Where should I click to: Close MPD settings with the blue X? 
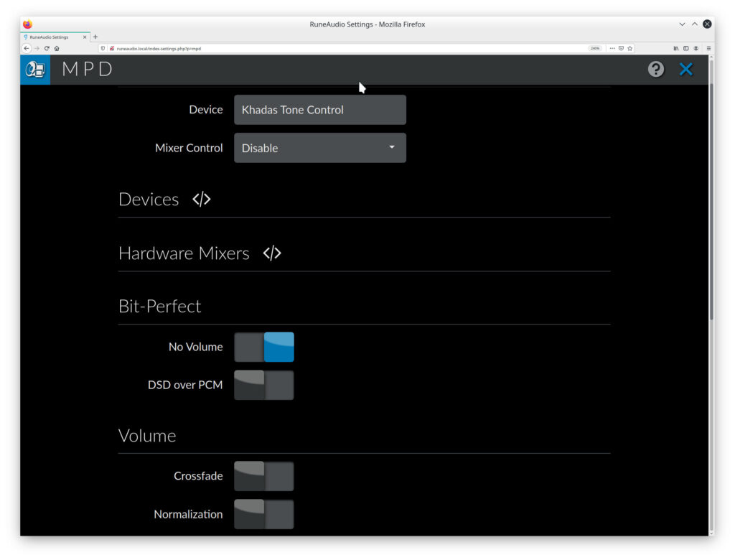[x=685, y=70]
